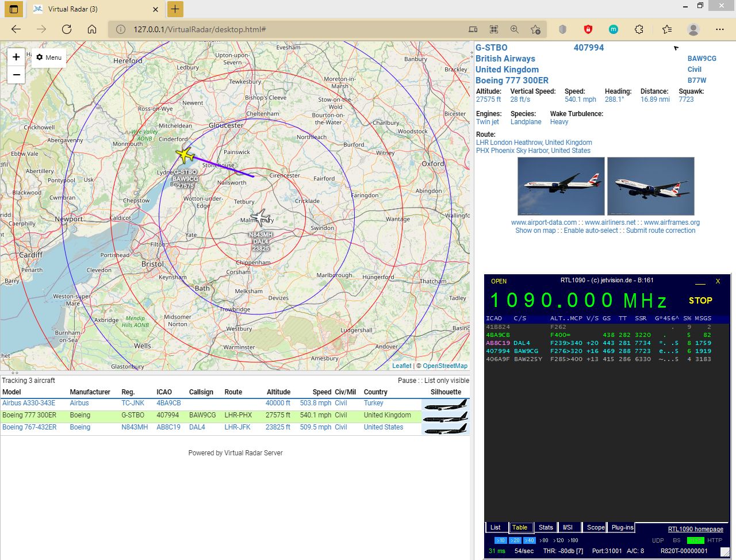Switch to the Plug-ins tab in RTL1090

pos(622,527)
